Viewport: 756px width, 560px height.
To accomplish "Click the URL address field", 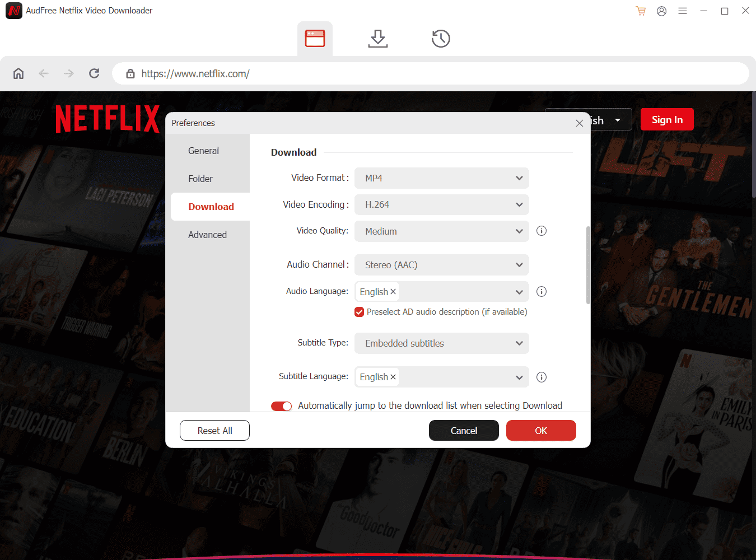I will [x=431, y=73].
